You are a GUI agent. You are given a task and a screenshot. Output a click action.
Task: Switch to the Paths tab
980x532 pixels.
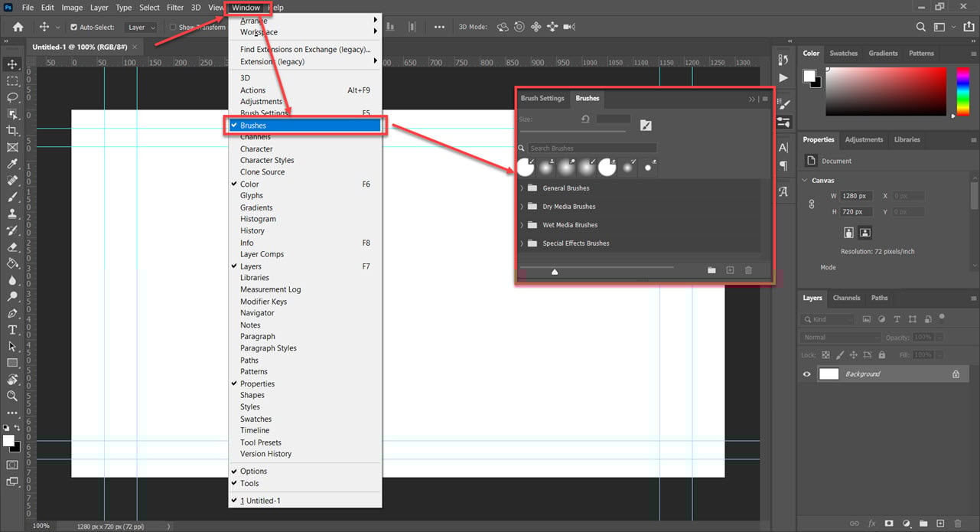[x=880, y=298]
